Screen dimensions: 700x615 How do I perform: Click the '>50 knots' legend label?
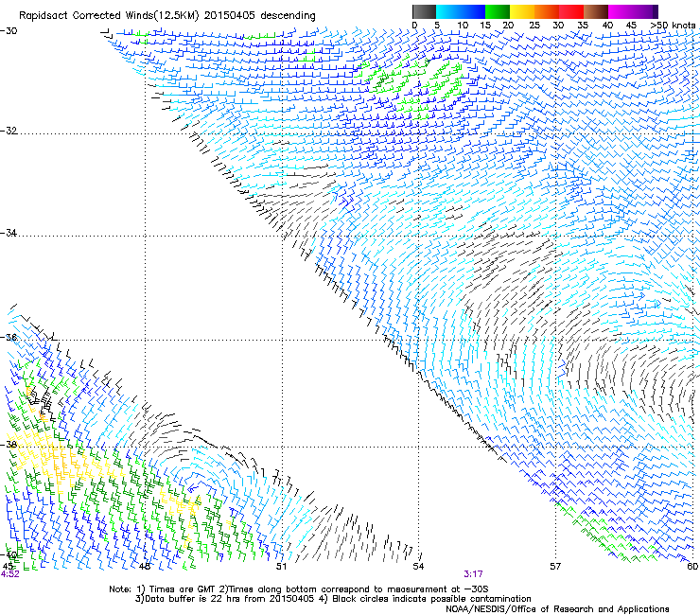tap(673, 26)
